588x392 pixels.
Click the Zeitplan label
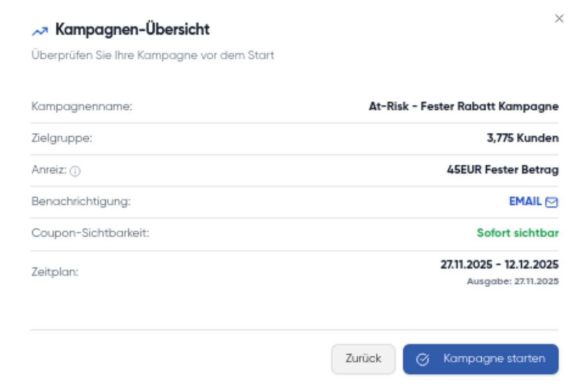[55, 272]
